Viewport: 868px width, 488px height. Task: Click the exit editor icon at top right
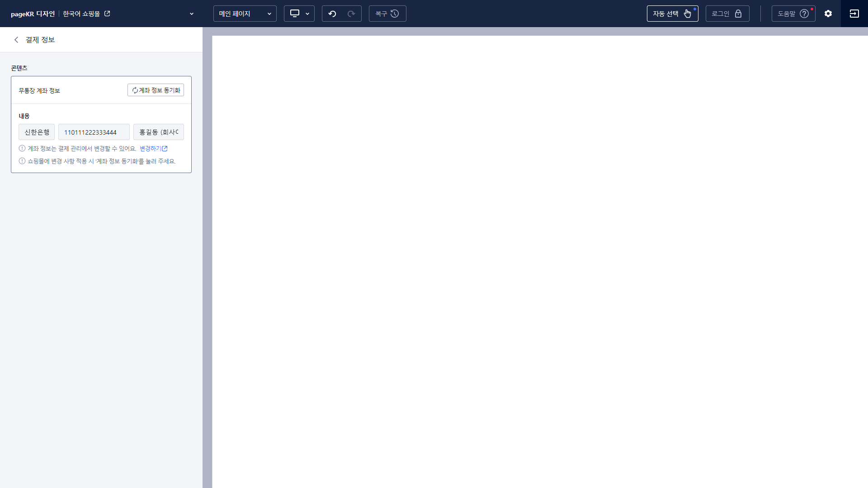(854, 14)
